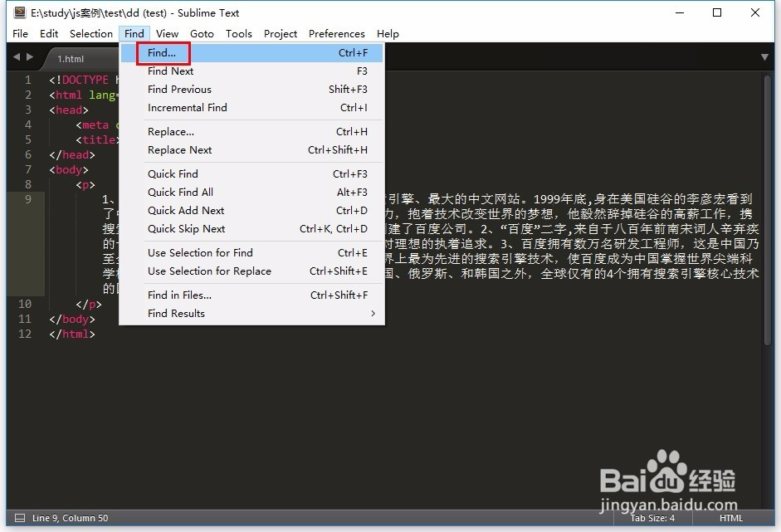Select Replace Next entry
This screenshot has width=781, height=532.
pyautogui.click(x=252, y=150)
